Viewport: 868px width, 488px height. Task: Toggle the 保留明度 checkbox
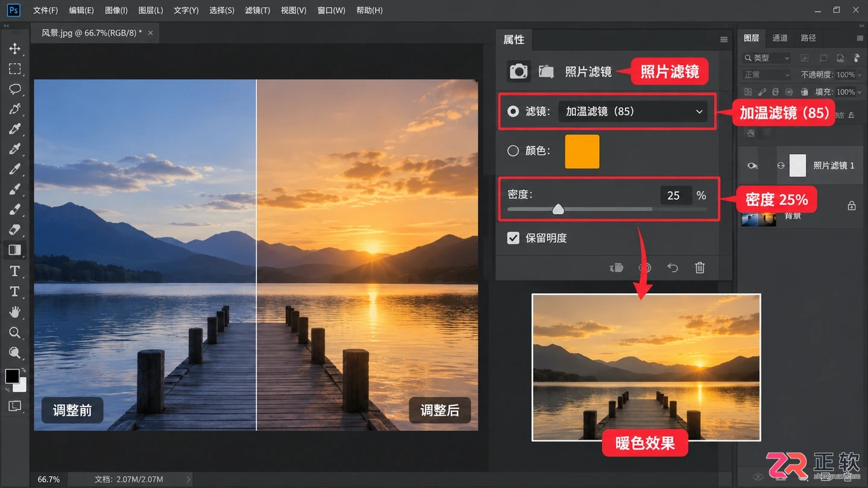513,238
